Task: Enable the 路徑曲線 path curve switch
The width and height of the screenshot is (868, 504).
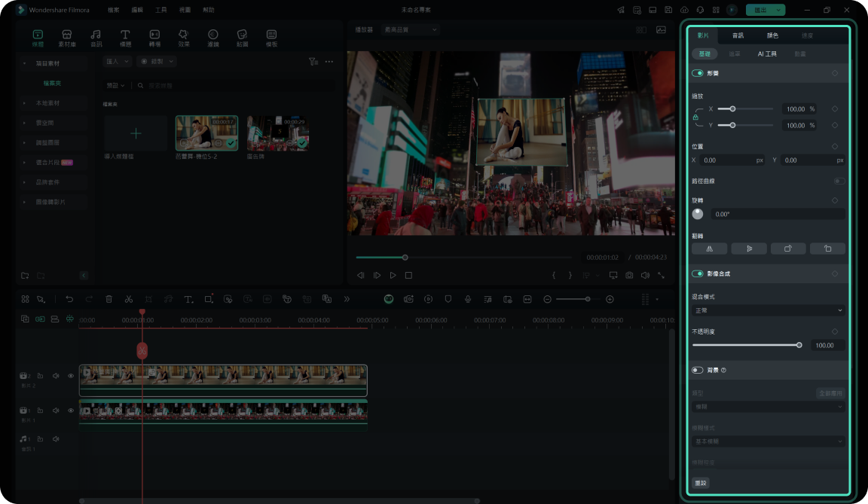Action: tap(839, 181)
